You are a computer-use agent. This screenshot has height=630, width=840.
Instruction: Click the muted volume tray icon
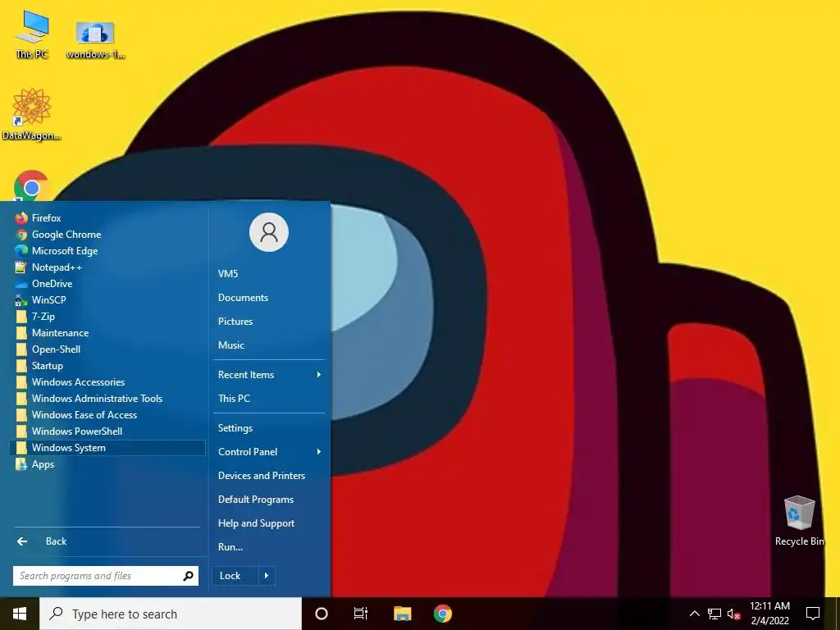(733, 614)
